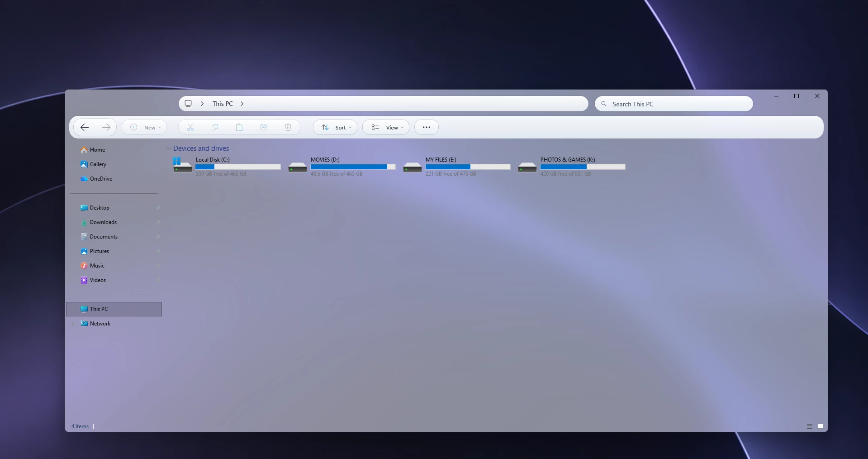The image size is (868, 459).
Task: Open the Sort dropdown
Action: click(335, 128)
